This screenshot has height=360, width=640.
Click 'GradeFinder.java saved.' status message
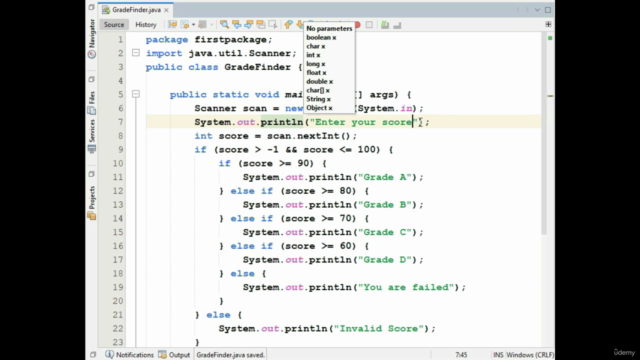[231, 355]
